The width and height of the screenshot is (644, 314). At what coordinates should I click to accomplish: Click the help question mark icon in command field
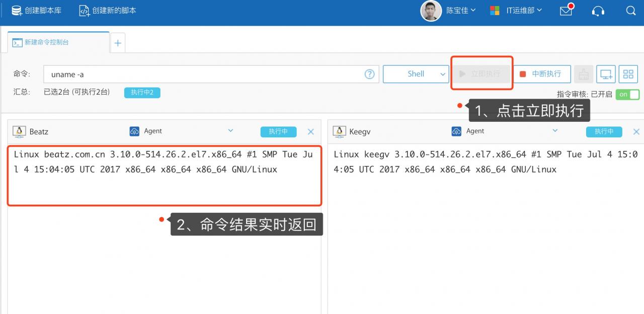369,74
